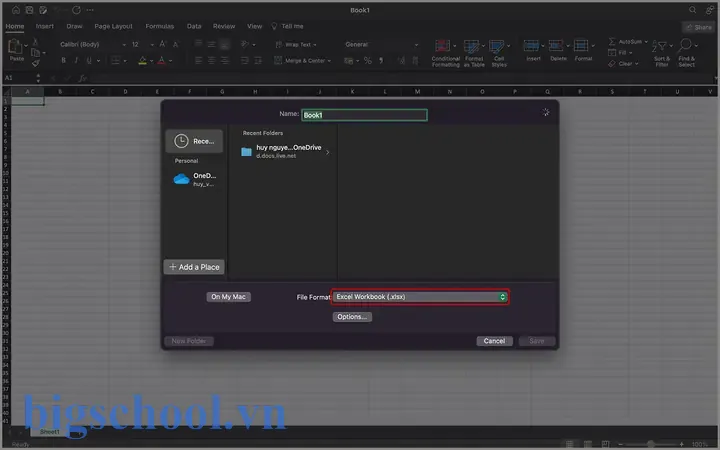Click the align text left icon
The image size is (720, 450).
coord(198,60)
